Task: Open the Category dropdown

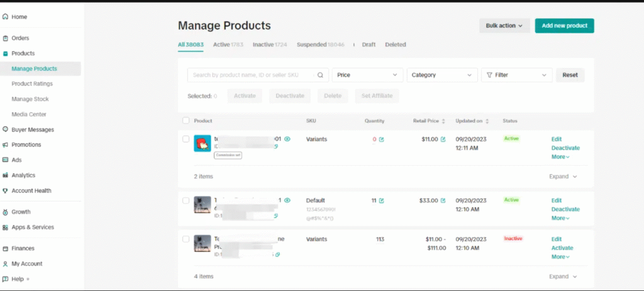Action: (441, 75)
